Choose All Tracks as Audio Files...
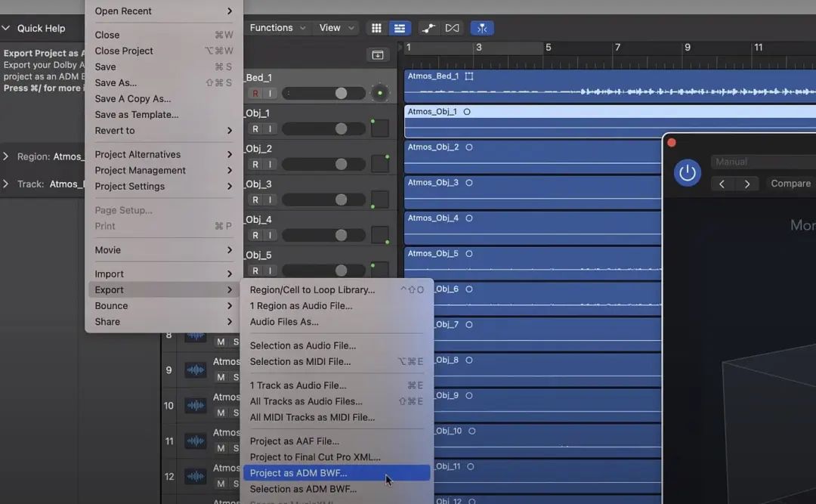 coord(337,401)
